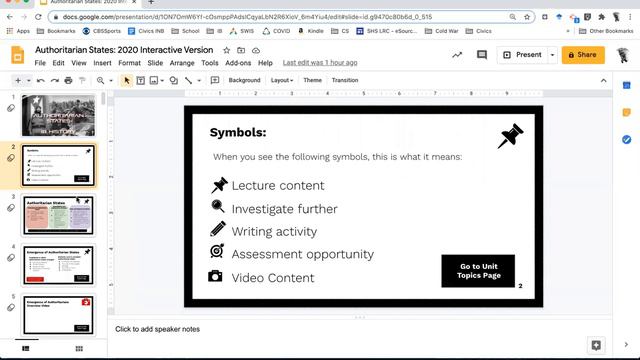Click the Google Slides home logo
The height and width of the screenshot is (360, 640).
(18, 55)
